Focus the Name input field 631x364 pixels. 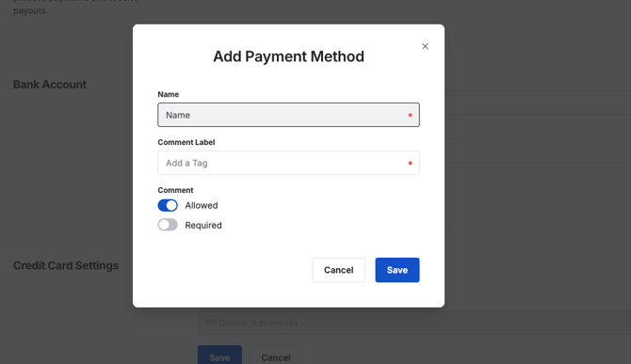[x=288, y=115]
